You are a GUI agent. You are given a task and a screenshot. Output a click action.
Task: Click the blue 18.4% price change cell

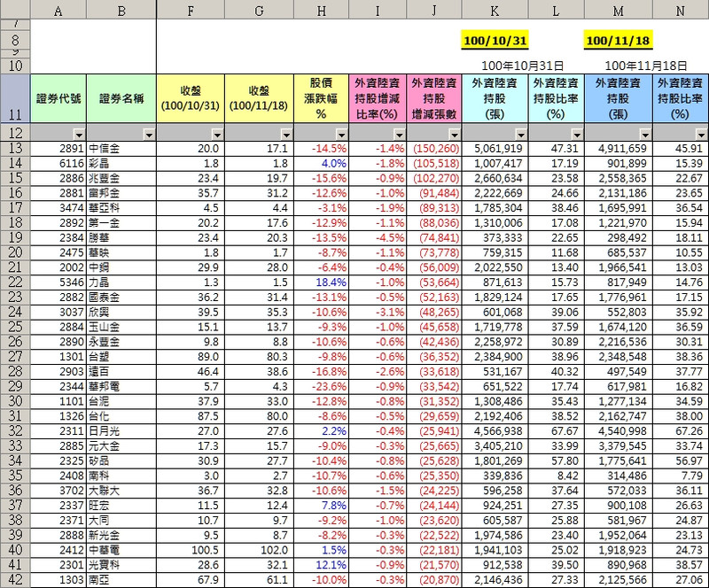pos(321,282)
